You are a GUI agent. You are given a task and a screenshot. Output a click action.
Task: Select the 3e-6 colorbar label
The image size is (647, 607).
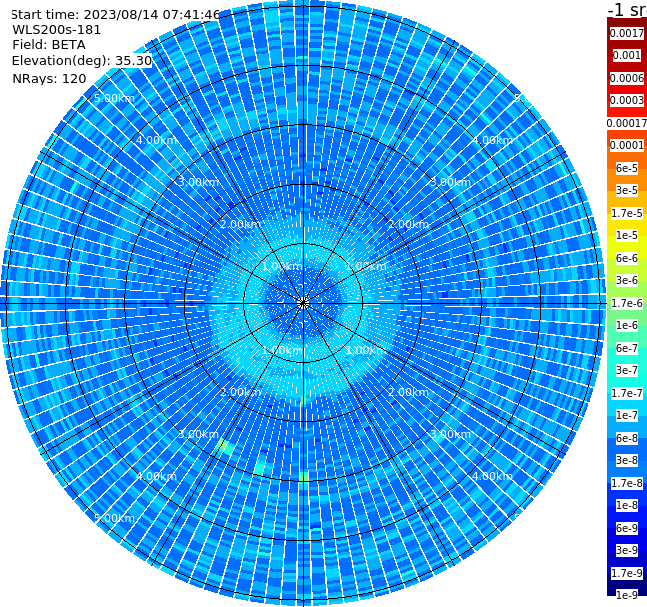point(627,280)
